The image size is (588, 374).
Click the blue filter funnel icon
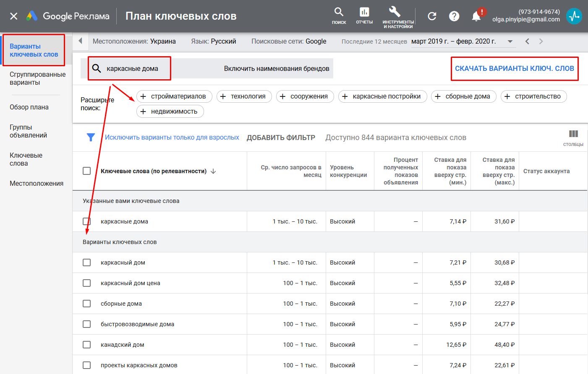91,138
